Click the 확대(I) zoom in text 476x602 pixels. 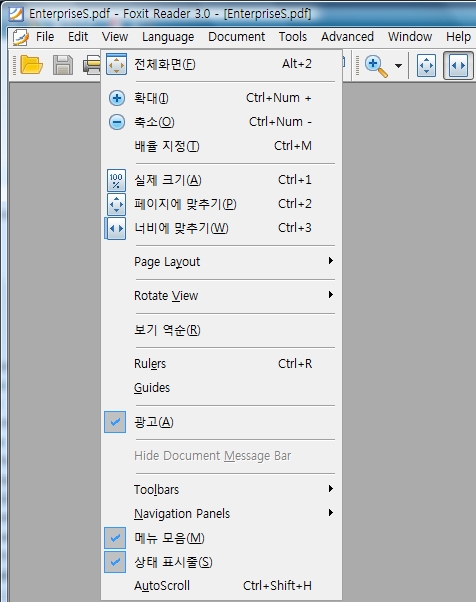[x=151, y=98]
